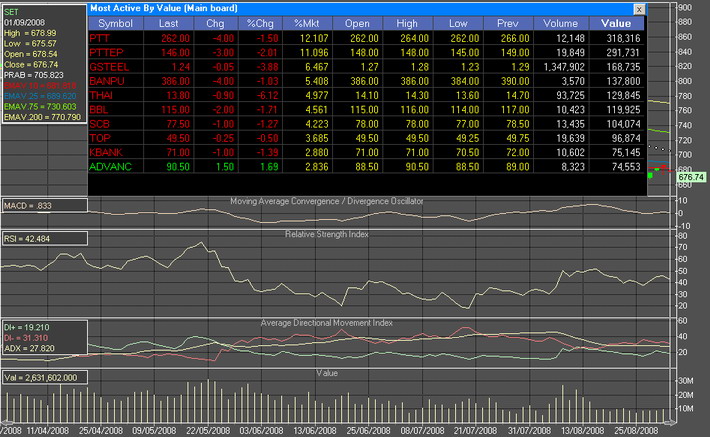Sort table by High column header
710x437 pixels.
(407, 24)
